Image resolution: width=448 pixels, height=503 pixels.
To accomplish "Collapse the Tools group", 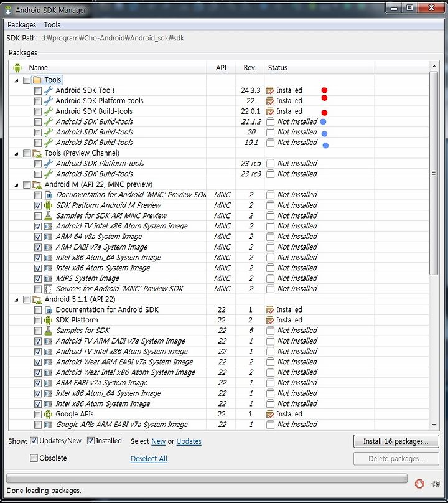I will pos(16,80).
